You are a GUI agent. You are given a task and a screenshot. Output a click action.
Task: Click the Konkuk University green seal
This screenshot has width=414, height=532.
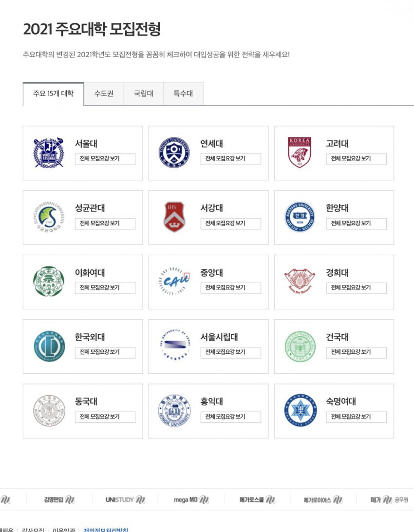point(300,346)
